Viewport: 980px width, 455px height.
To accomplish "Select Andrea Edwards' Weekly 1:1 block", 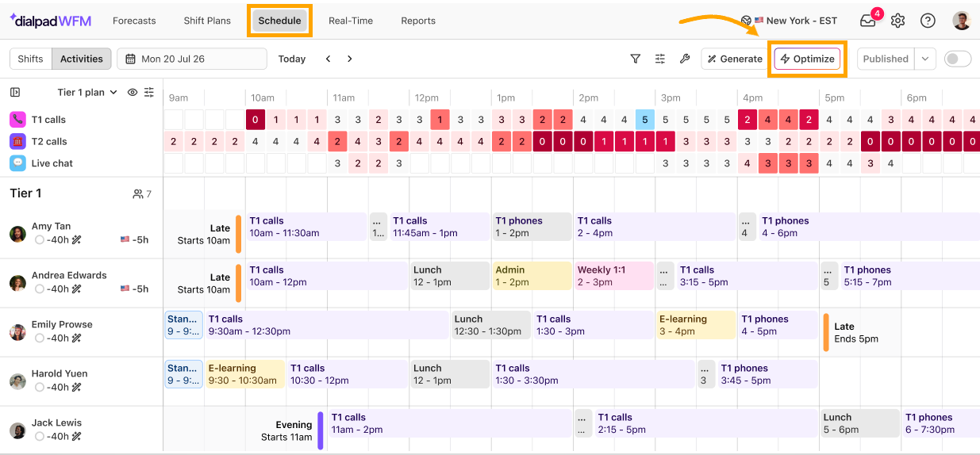I will (615, 276).
